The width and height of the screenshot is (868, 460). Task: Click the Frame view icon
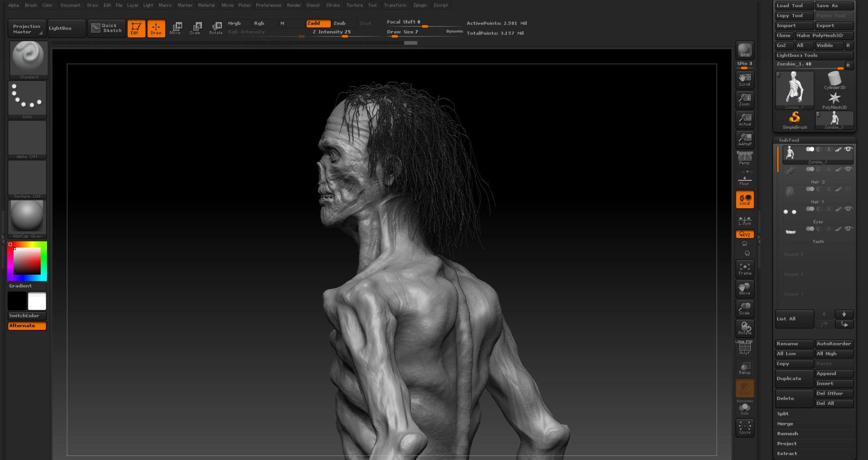[x=744, y=269]
